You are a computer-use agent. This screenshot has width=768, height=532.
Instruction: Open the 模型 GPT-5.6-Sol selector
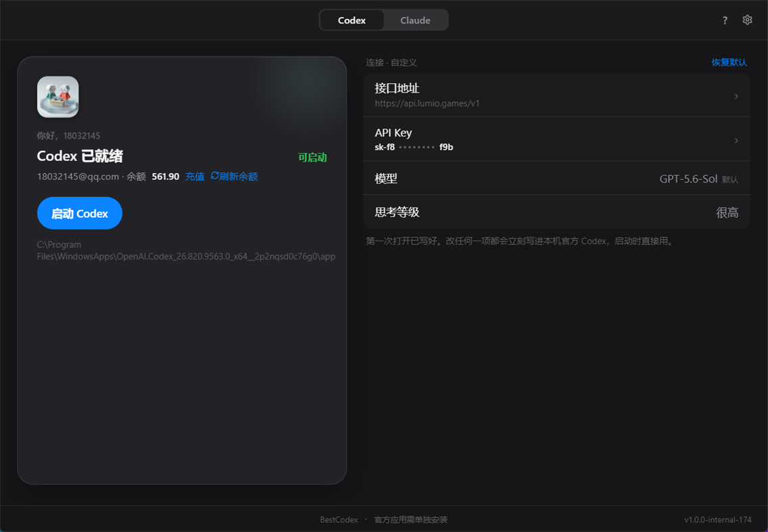[x=556, y=178]
